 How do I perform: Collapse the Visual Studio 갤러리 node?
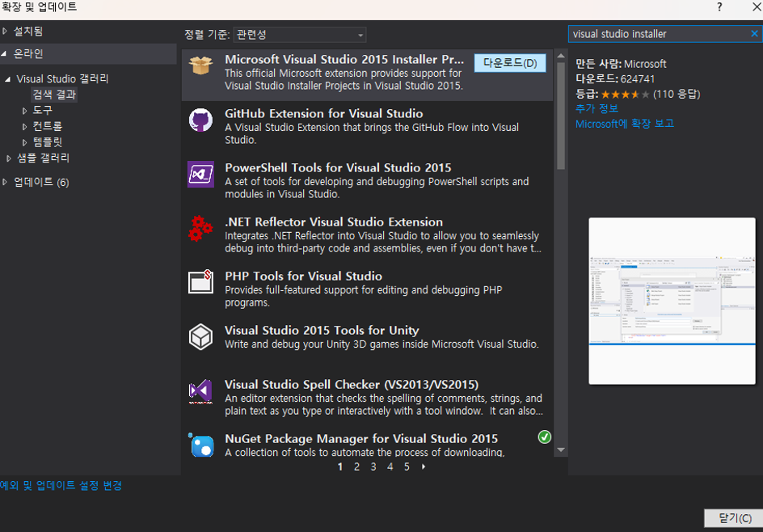(8, 79)
